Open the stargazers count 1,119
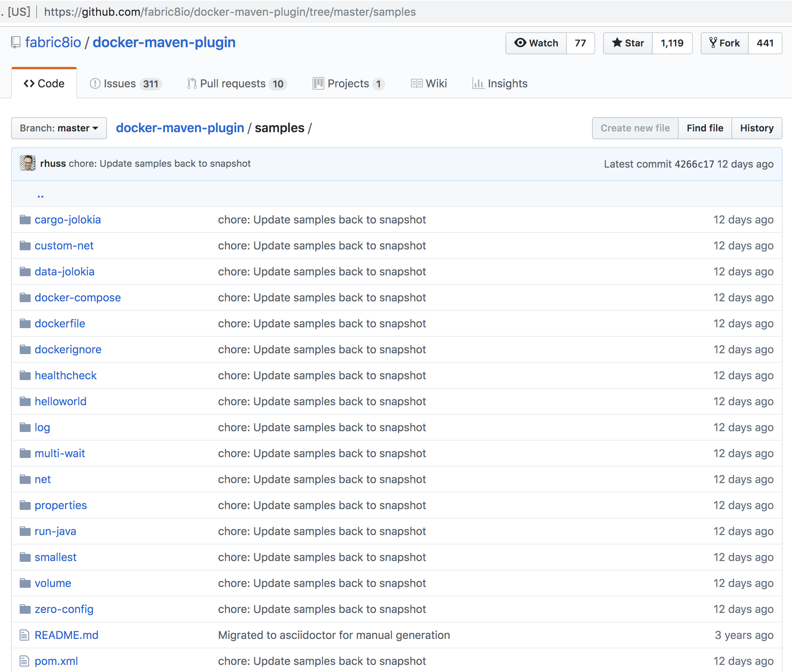 click(672, 43)
